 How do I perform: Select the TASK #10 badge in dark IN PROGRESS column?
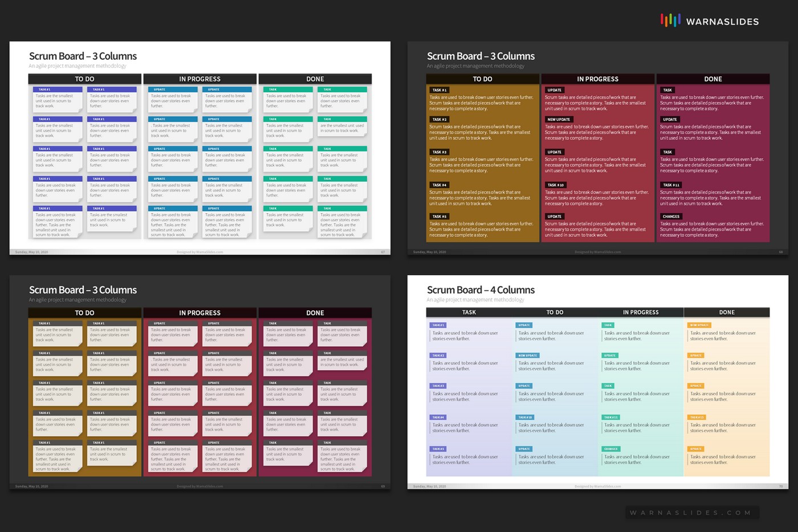(555, 185)
